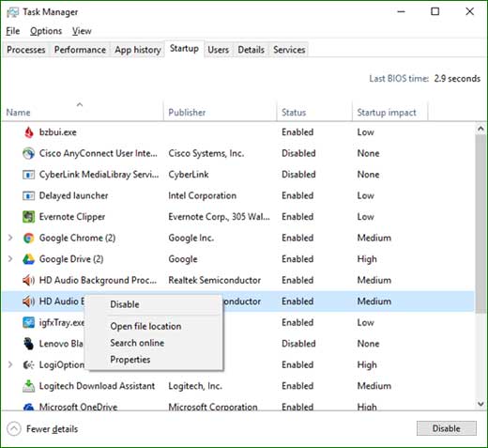Click the Cisco AnyConnect globe icon
Image resolution: width=488 pixels, height=448 pixels.
pyautogui.click(x=28, y=153)
